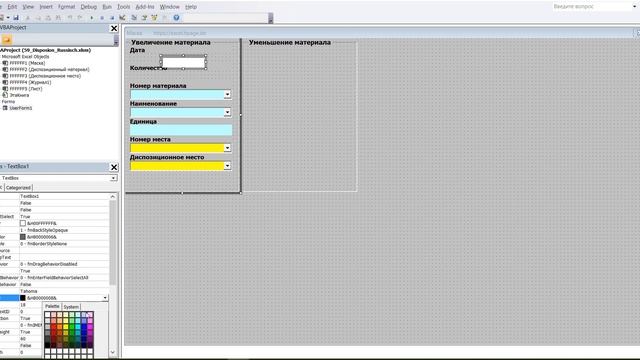The width and height of the screenshot is (640, 360).
Task: Open the Edit menu
Action: pyautogui.click(x=12, y=7)
